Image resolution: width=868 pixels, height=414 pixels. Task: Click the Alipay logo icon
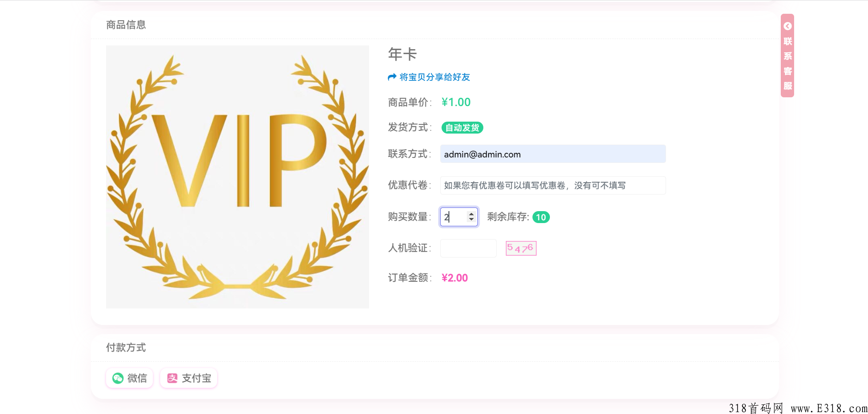tap(172, 378)
